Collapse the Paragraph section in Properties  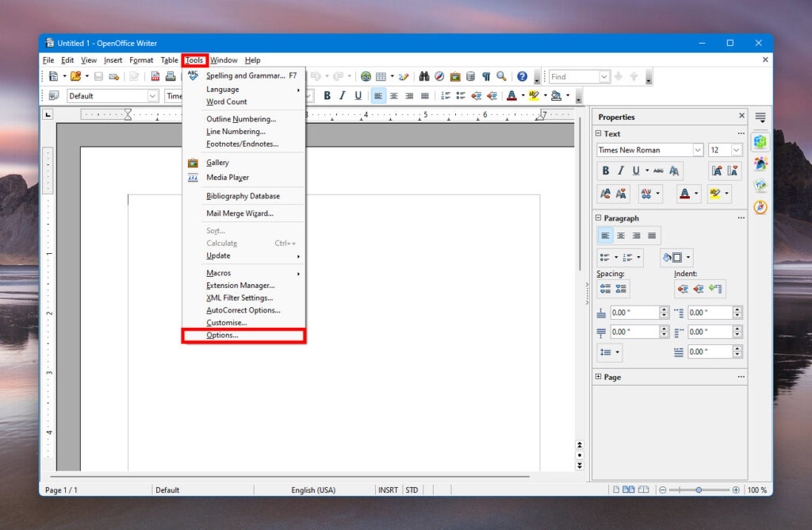click(599, 217)
